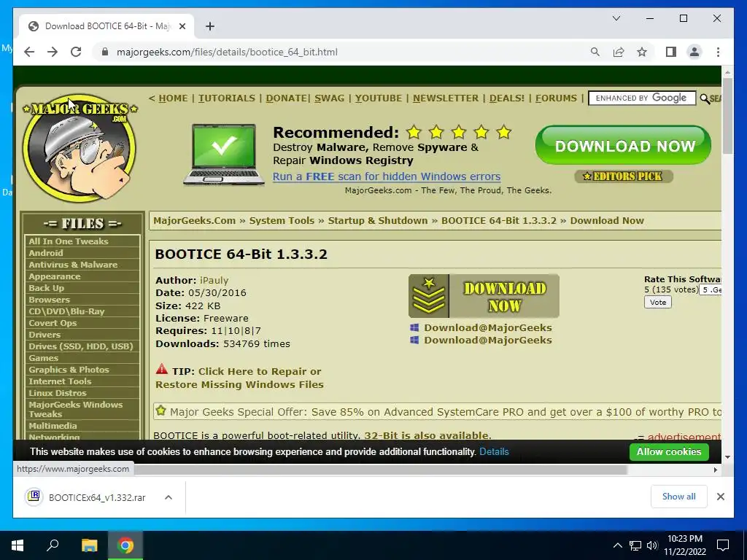Select Linux Distros category
This screenshot has width=747, height=560.
(x=57, y=393)
